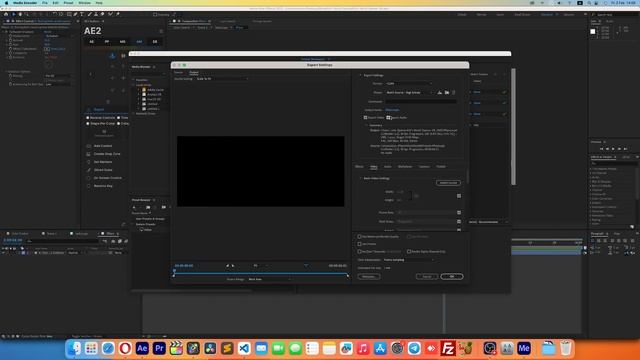Click the Delete Preset trash icon

point(453,93)
